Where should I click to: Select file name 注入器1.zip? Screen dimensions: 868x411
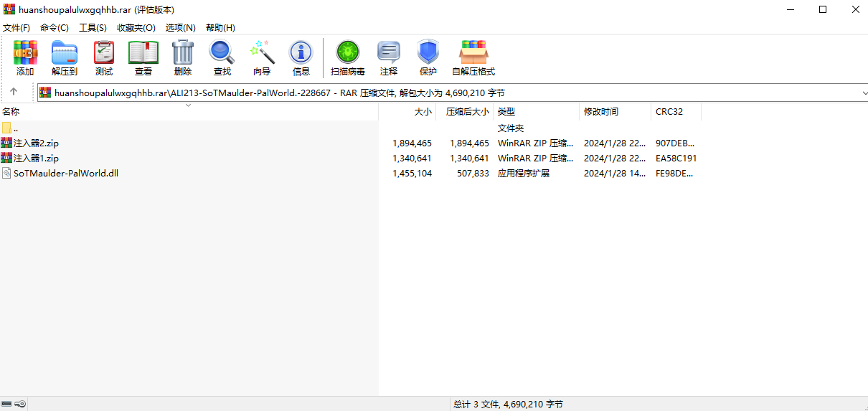(36, 158)
